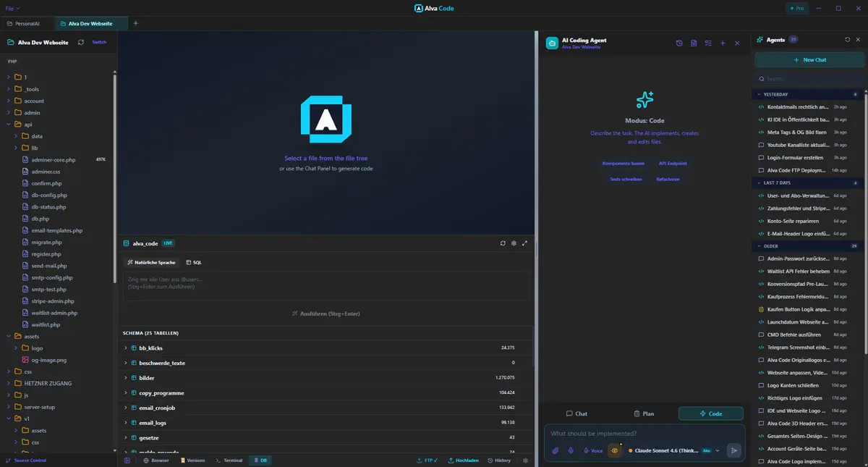868x467 pixels.
Task: Click the paperclip attach icon in chat input
Action: [x=556, y=450]
